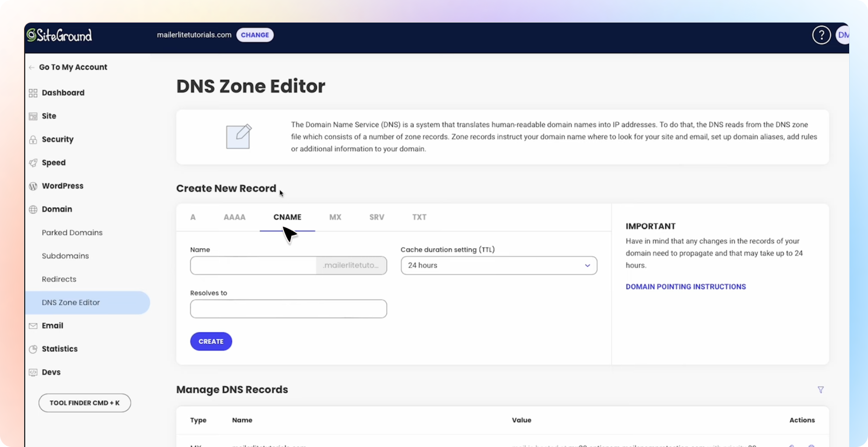Open the DM user avatar menu

[843, 35]
